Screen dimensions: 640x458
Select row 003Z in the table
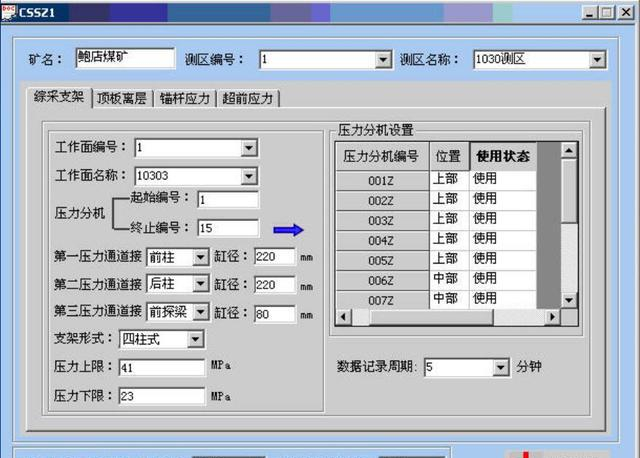coord(382,221)
